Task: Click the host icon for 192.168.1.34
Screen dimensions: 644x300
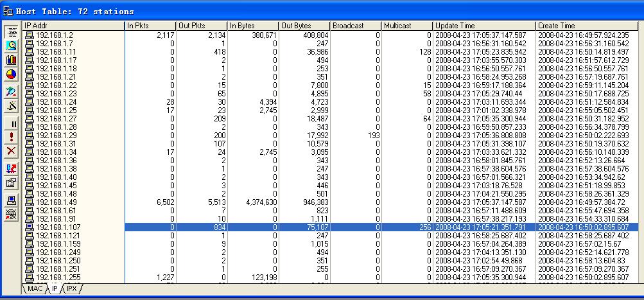Action: click(x=29, y=152)
